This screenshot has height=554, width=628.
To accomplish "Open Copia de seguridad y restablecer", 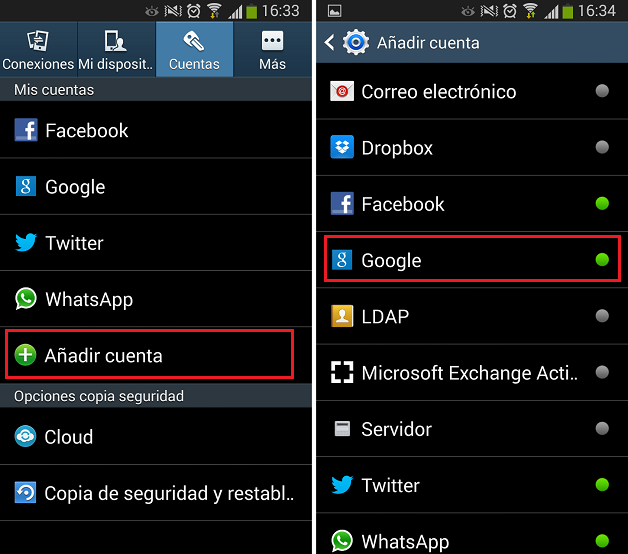I will 156,493.
